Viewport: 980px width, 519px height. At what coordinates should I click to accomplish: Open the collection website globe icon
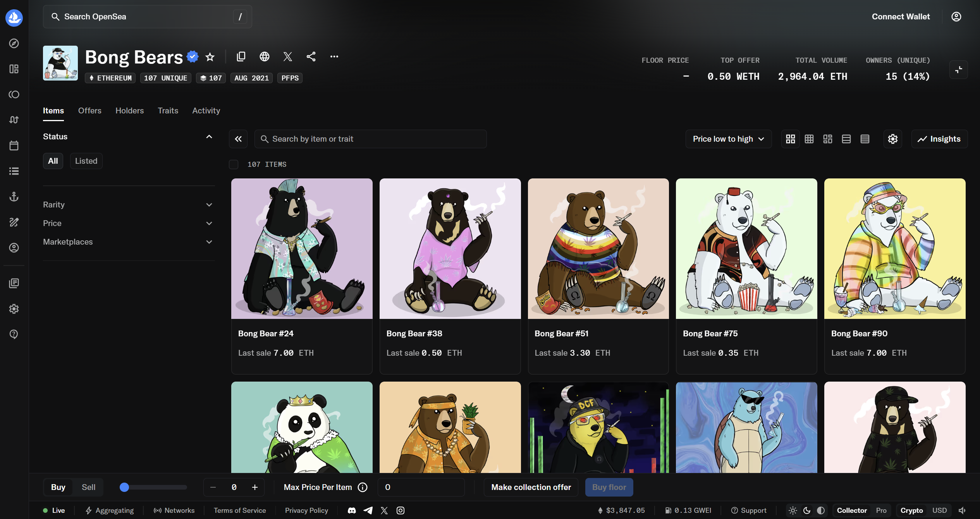264,57
